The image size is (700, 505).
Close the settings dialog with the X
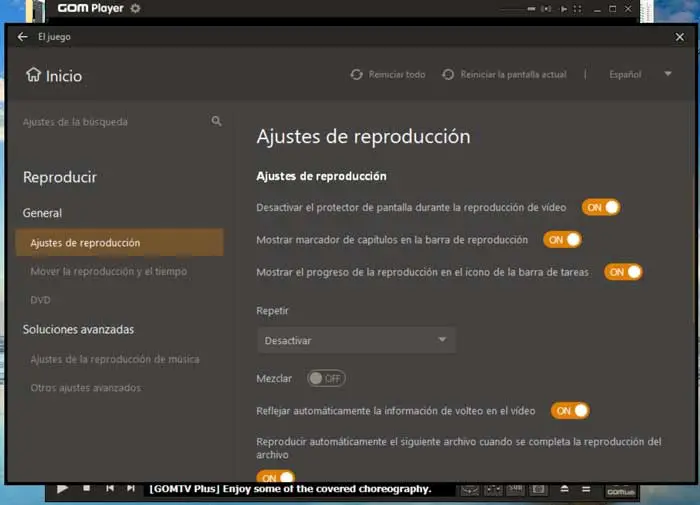[679, 37]
